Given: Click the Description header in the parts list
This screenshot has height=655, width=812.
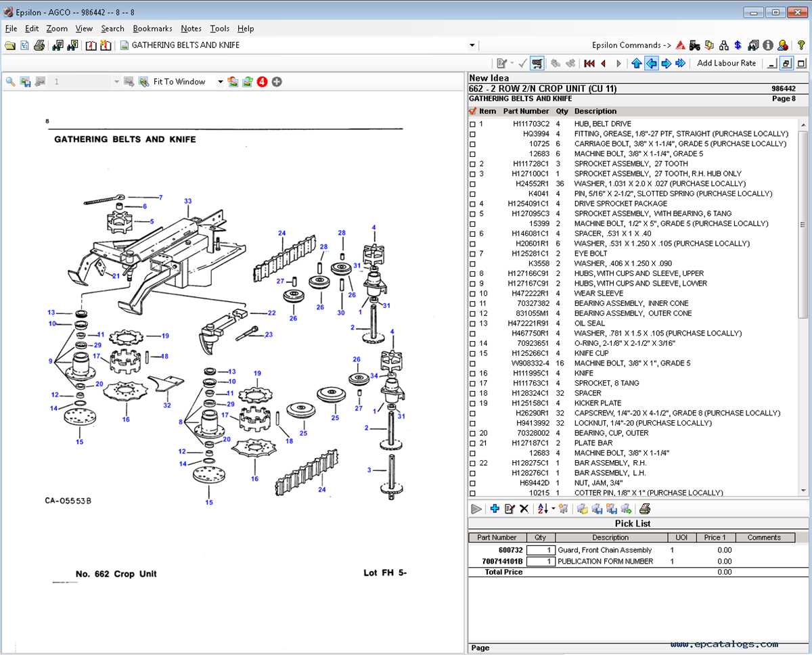Looking at the screenshot, I should click(595, 111).
